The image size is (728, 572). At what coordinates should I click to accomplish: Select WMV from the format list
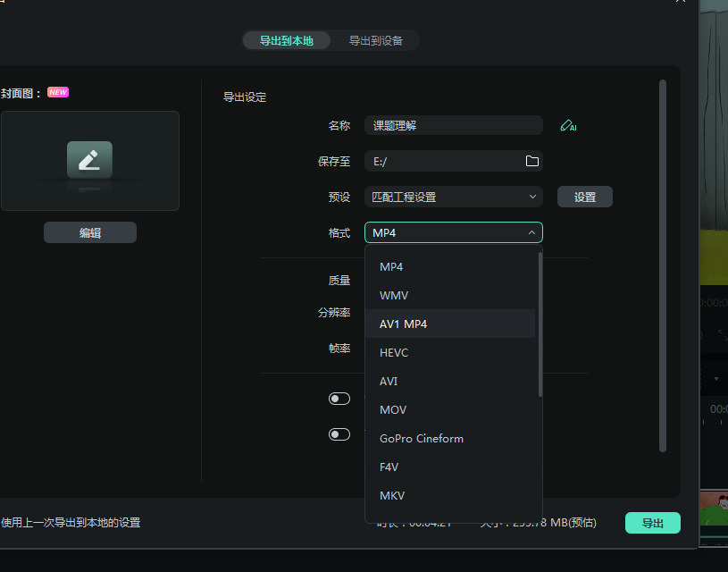394,295
